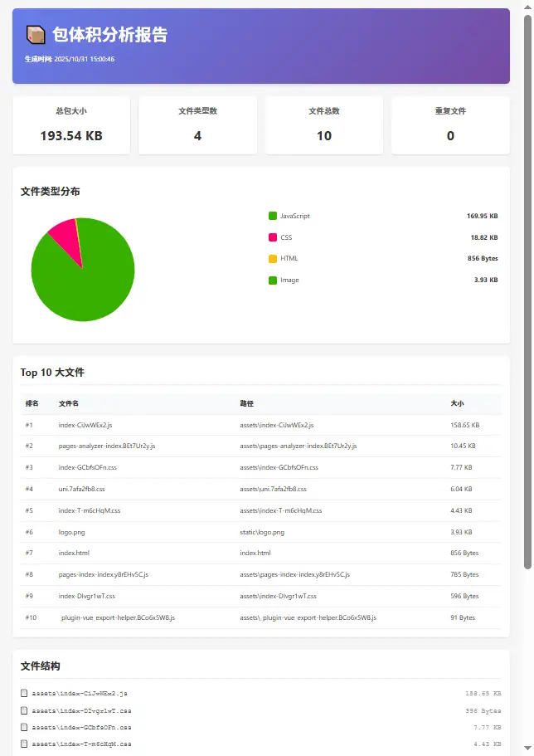Click the pages-analyzer-index file name in row #2

pos(107,446)
